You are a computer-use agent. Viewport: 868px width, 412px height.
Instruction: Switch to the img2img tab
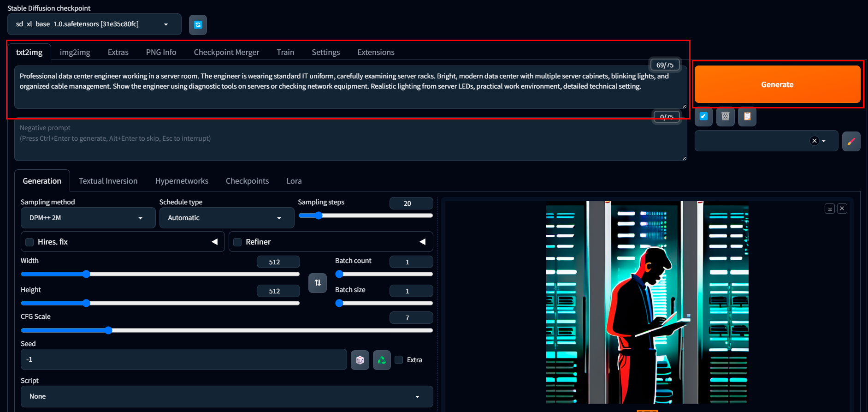click(x=75, y=52)
